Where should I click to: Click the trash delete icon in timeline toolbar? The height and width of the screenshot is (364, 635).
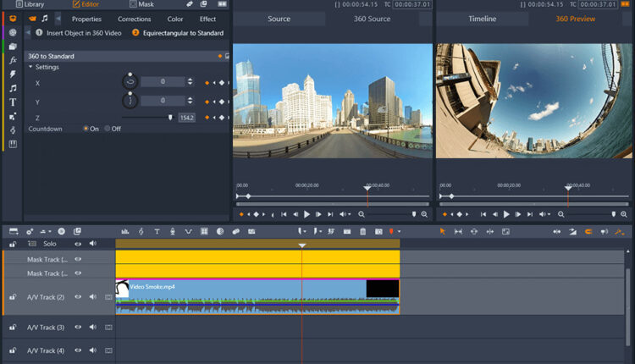click(x=362, y=231)
